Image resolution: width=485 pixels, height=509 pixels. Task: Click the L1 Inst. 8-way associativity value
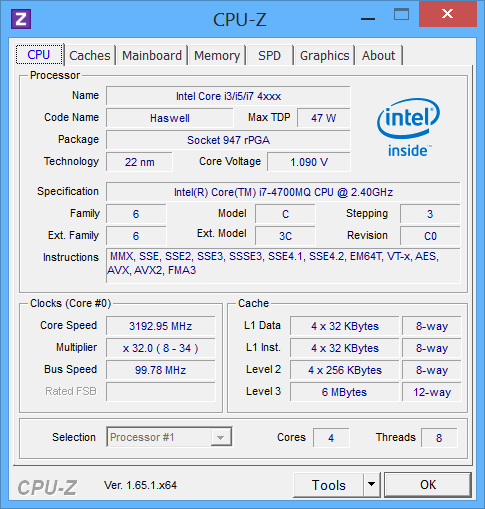coord(432,348)
